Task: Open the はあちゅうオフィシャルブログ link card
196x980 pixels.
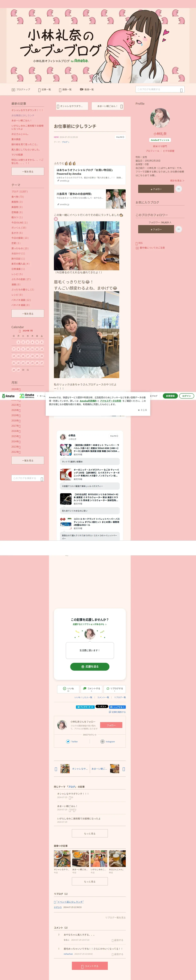Action: pyautogui.click(x=90, y=175)
